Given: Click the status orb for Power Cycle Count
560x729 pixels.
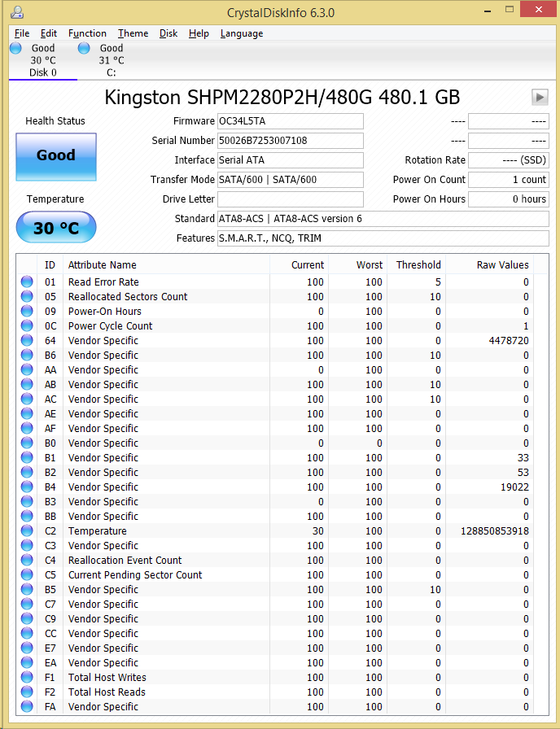Looking at the screenshot, I should 28,326.
